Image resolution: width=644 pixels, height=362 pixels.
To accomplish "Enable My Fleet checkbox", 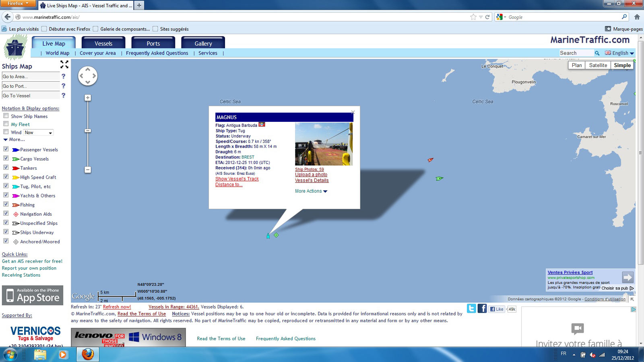I will [6, 124].
